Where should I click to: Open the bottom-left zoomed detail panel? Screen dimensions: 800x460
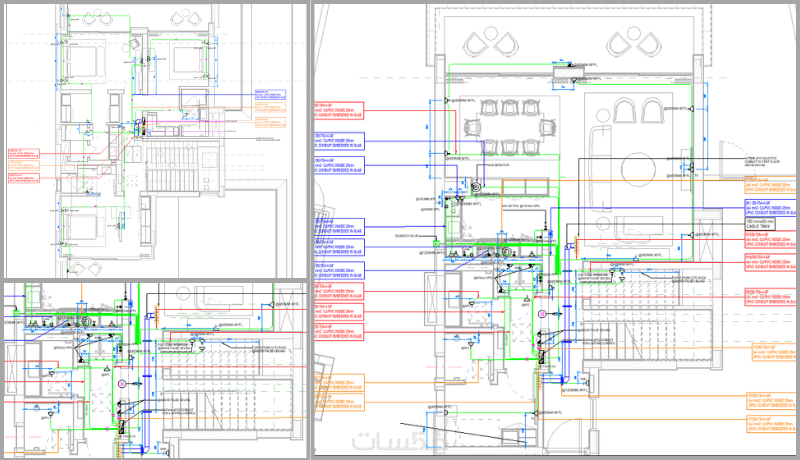[x=156, y=370]
